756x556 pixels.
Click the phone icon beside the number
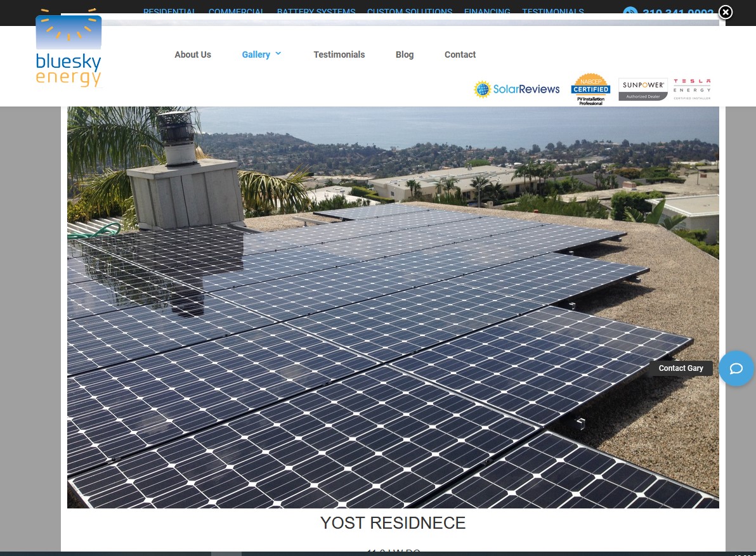pyautogui.click(x=630, y=13)
